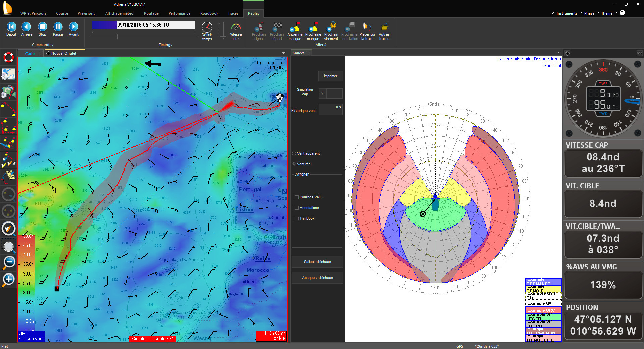Open the Traces tab

click(x=233, y=13)
